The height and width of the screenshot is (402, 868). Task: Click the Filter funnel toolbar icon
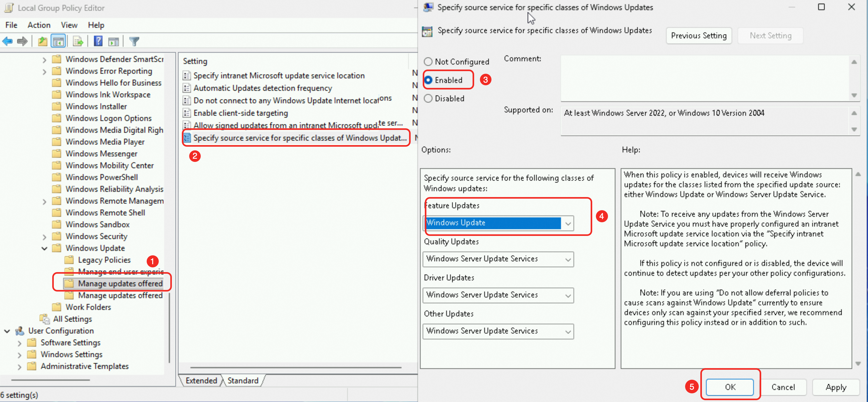[134, 41]
